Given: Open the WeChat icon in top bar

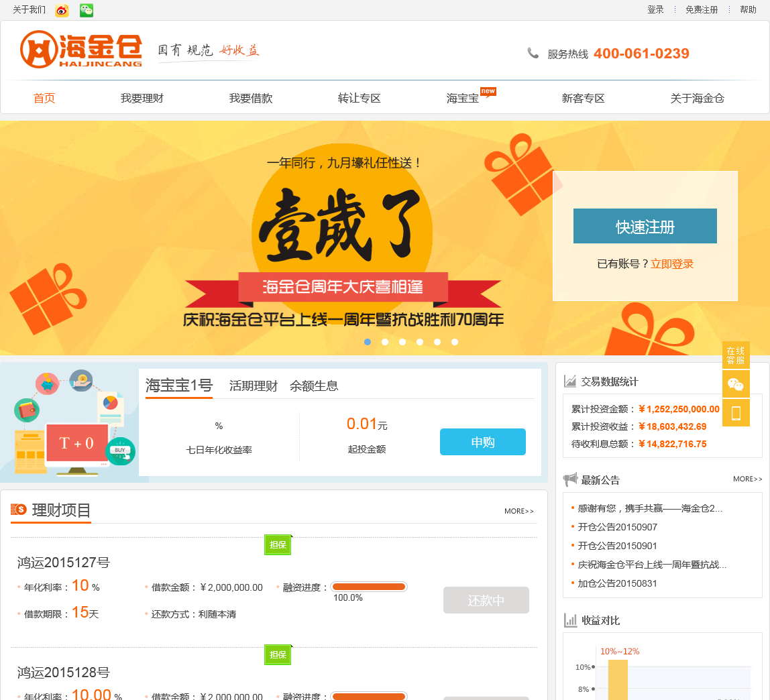Looking at the screenshot, I should [x=87, y=10].
